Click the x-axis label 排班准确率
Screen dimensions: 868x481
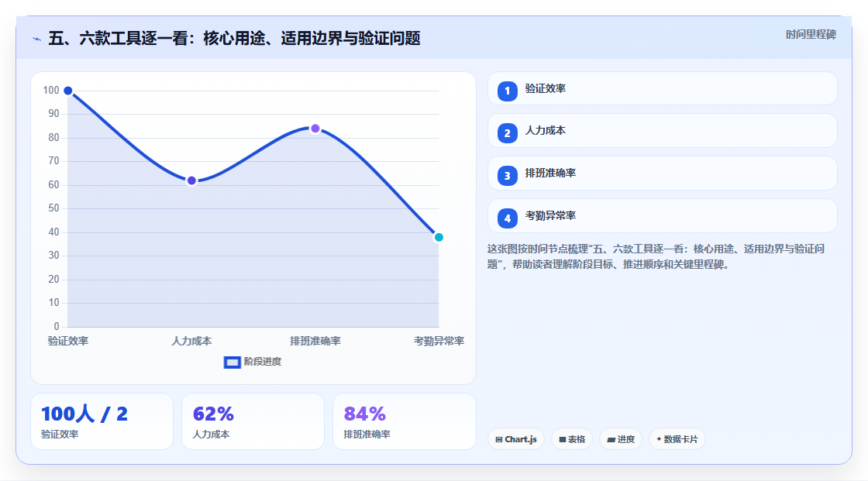[315, 341]
